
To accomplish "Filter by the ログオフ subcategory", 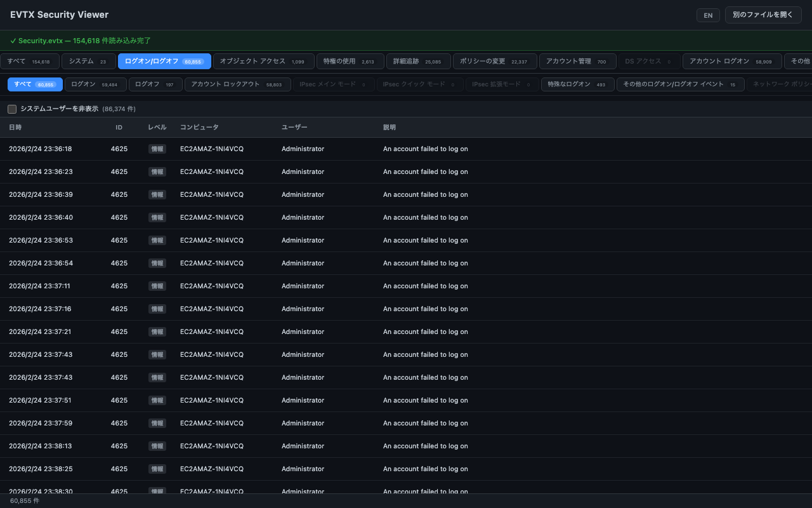I will (155, 84).
